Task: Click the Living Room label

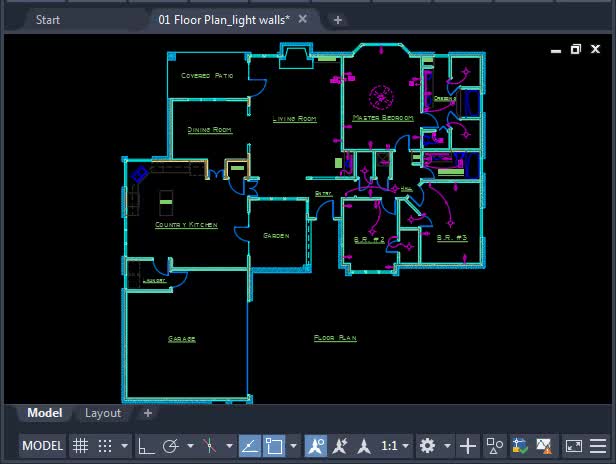Action: 295,119
